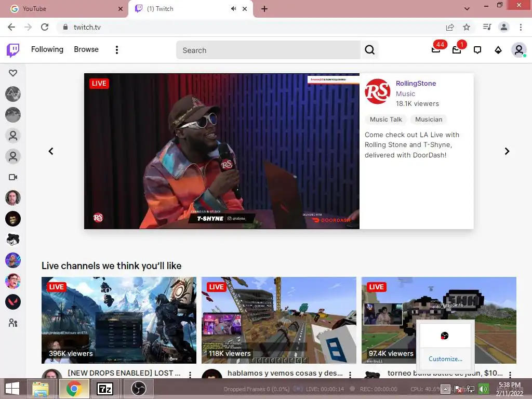This screenshot has height=399, width=532.
Task: Open the hablamos y vemos cosas stream title
Action: (x=285, y=373)
